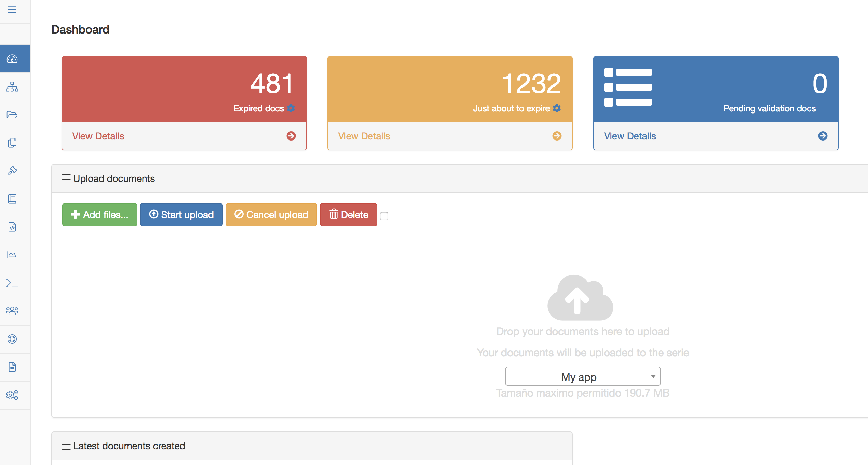Click Start upload button
Image resolution: width=868 pixels, height=465 pixels.
[x=181, y=215]
